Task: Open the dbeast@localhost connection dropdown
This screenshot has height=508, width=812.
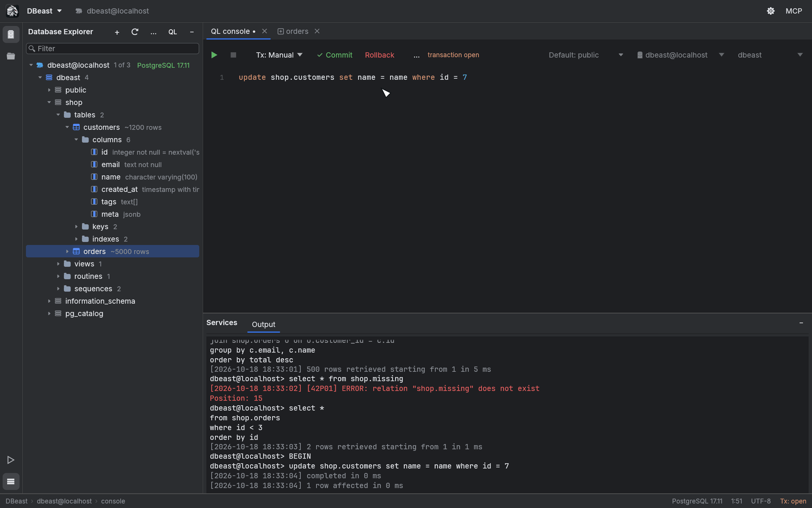Action: coord(680,55)
